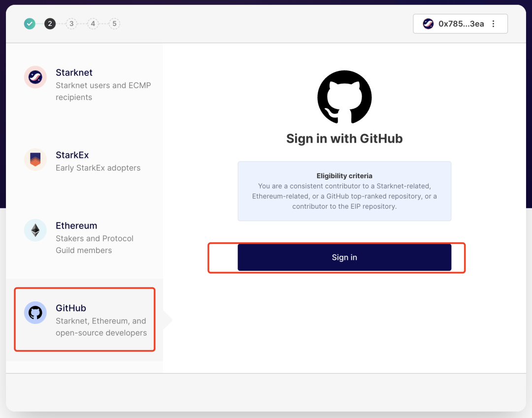
Task: Click the large GitHub logo above Sign in
Action: coord(344,97)
